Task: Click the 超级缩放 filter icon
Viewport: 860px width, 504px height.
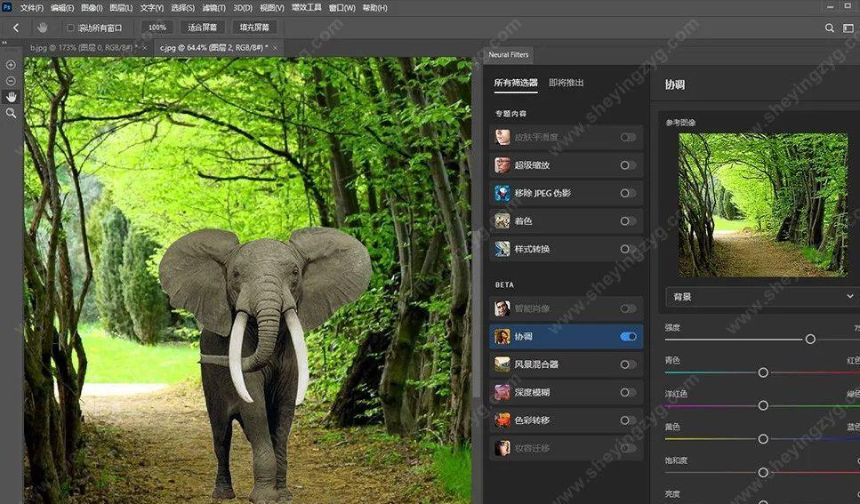Action: (502, 165)
